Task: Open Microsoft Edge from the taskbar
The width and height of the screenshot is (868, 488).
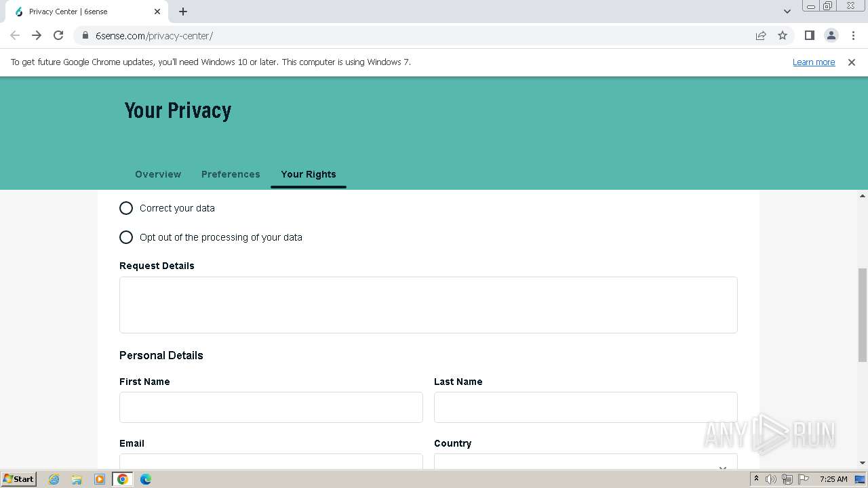Action: (146, 479)
